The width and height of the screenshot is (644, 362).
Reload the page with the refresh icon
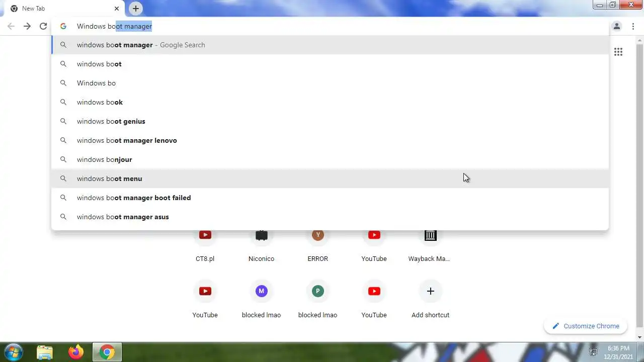(43, 26)
